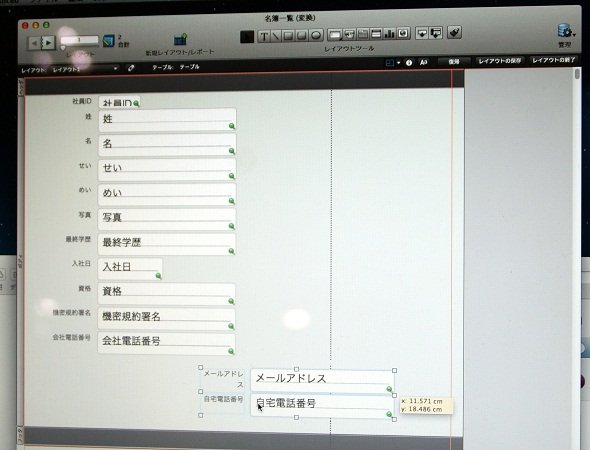Open the レイアウト1 layout dropdown

pyautogui.click(x=85, y=69)
